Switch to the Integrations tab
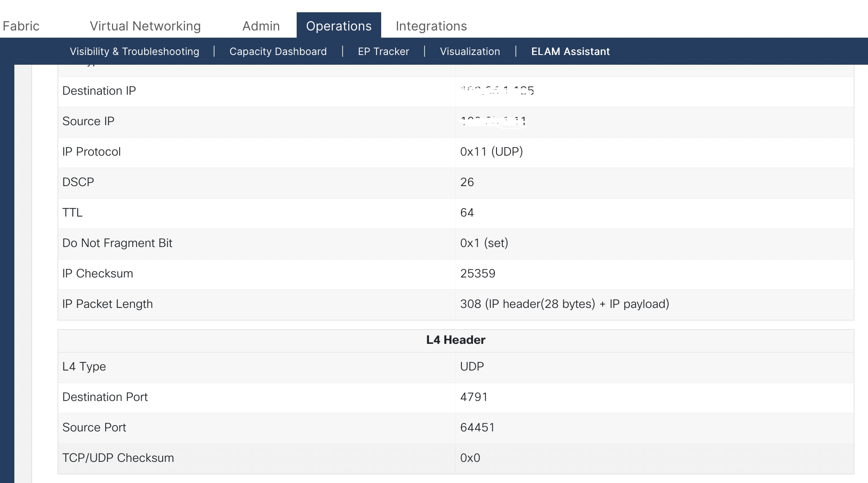The image size is (868, 483). (x=431, y=26)
